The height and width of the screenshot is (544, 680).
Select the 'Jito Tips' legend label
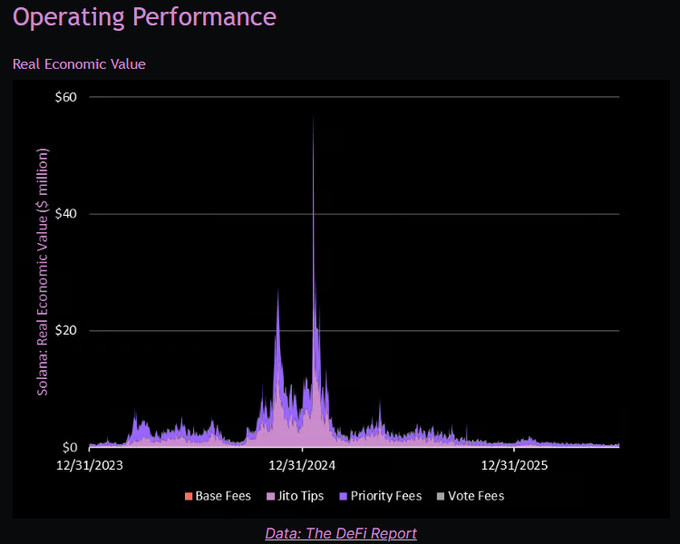(301, 496)
